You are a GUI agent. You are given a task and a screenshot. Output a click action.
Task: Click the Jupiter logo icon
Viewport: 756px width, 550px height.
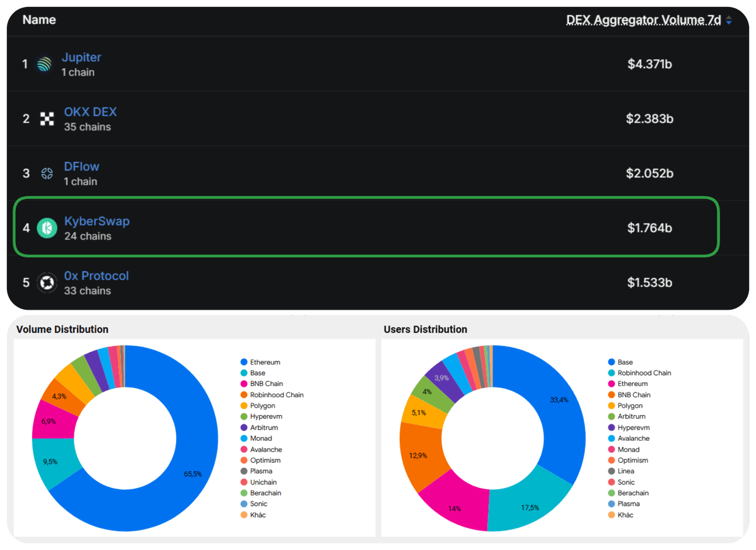pyautogui.click(x=44, y=64)
